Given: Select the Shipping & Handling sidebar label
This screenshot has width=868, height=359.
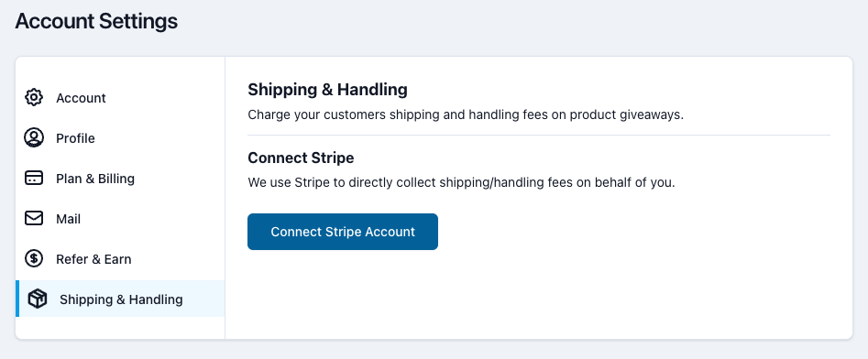Looking at the screenshot, I should point(121,299).
